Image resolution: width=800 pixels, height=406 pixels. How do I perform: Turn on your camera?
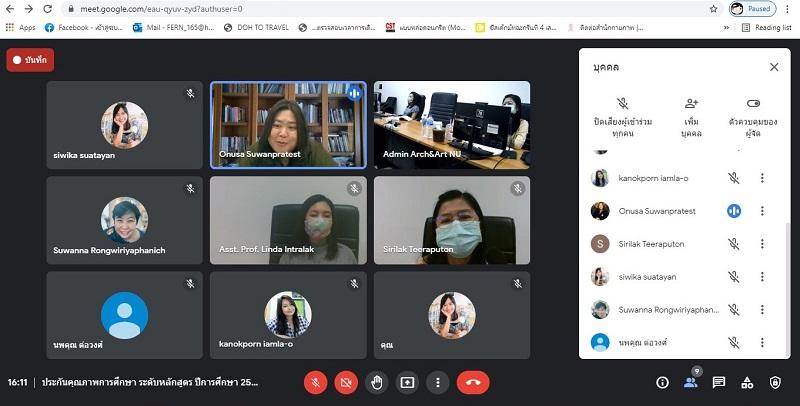click(346, 383)
